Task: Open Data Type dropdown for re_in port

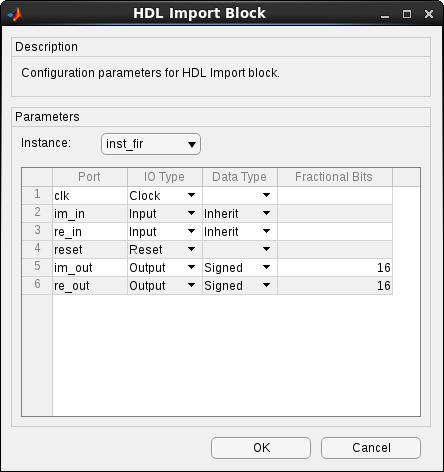Action: point(240,232)
